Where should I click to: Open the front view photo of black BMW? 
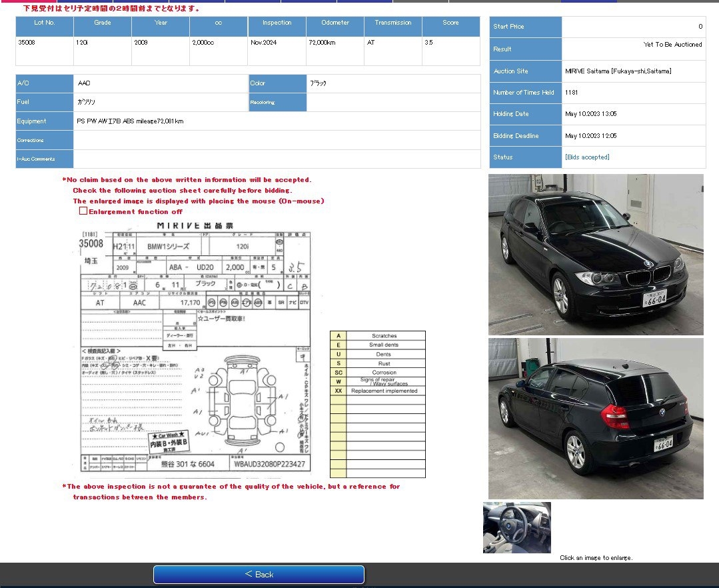coord(595,255)
